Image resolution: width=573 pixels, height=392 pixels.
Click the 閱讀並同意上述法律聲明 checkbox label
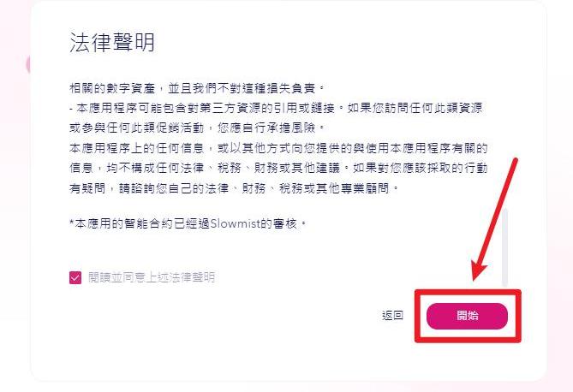[x=152, y=277]
